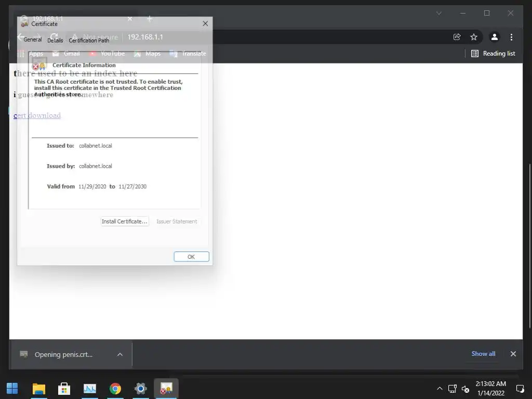Open Chrome's three-dot menu
Viewport: 532px width, 399px height.
(x=511, y=37)
